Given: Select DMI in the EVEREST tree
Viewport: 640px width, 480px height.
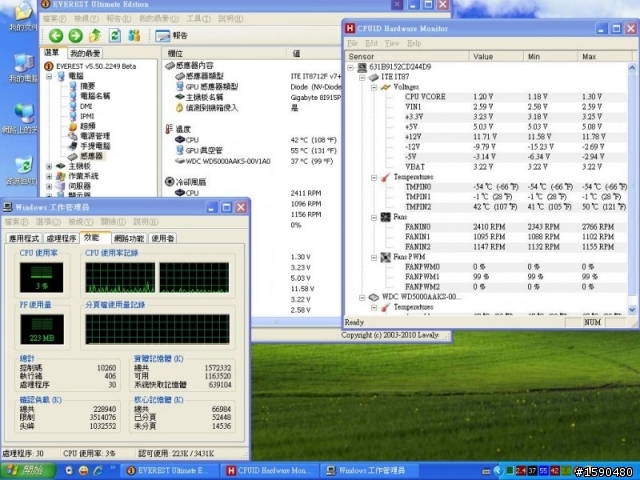Looking at the screenshot, I should click(x=86, y=106).
